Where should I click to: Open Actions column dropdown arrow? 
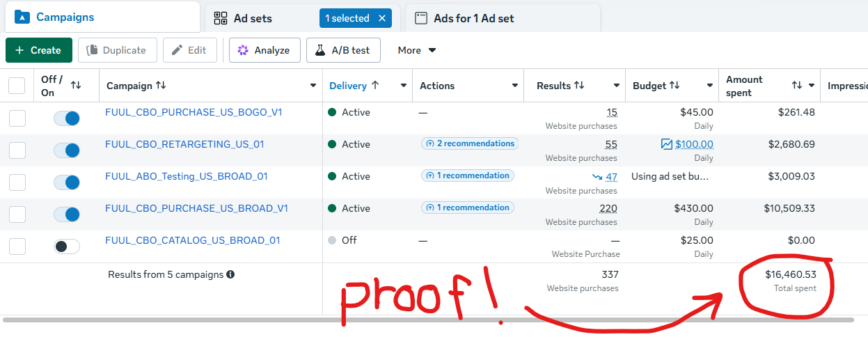515,86
